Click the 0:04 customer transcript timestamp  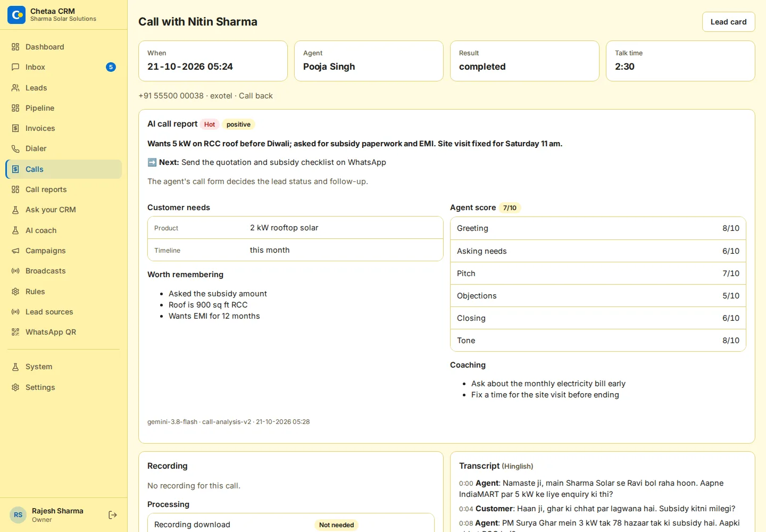[x=466, y=509]
